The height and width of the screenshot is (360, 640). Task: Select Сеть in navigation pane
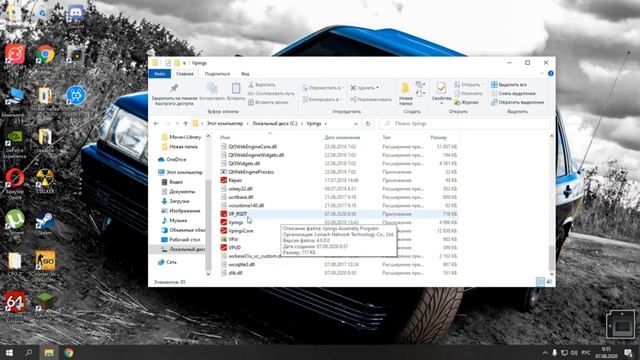167,262
